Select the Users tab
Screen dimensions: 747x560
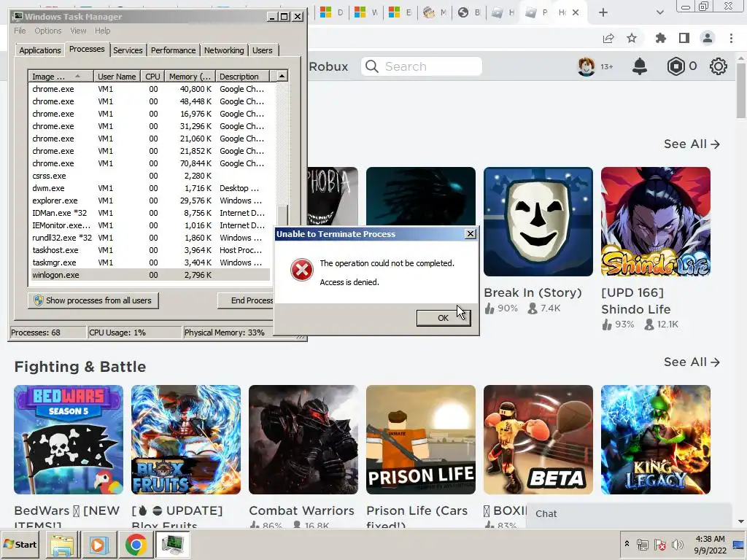point(263,50)
